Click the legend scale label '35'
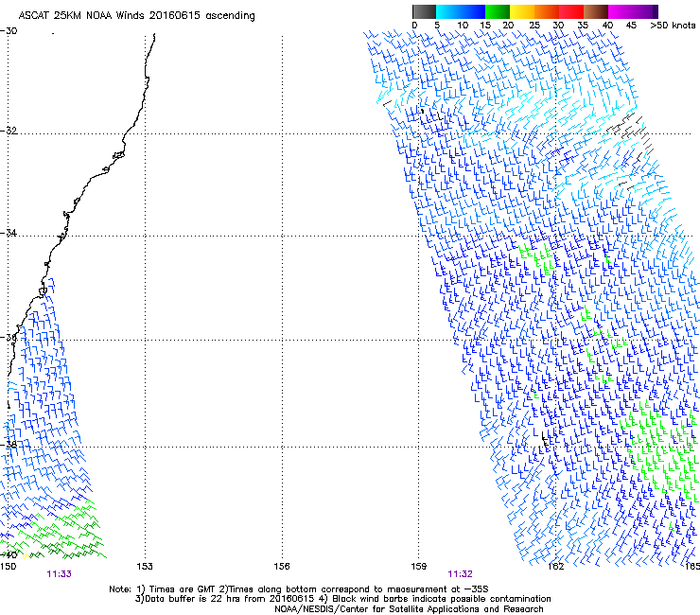 pyautogui.click(x=583, y=25)
